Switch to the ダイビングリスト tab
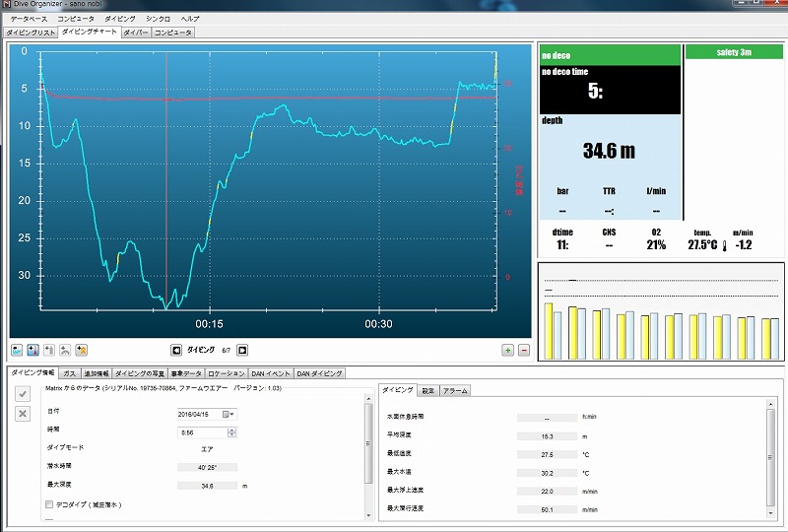Screen dimensions: 788x532 [x=31, y=33]
